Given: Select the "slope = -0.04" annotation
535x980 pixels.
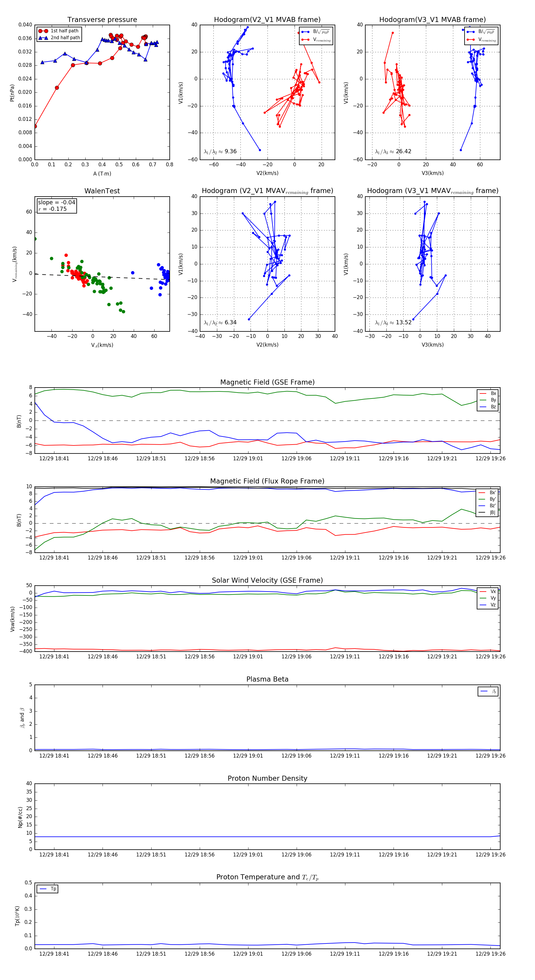Looking at the screenshot, I should [56, 203].
